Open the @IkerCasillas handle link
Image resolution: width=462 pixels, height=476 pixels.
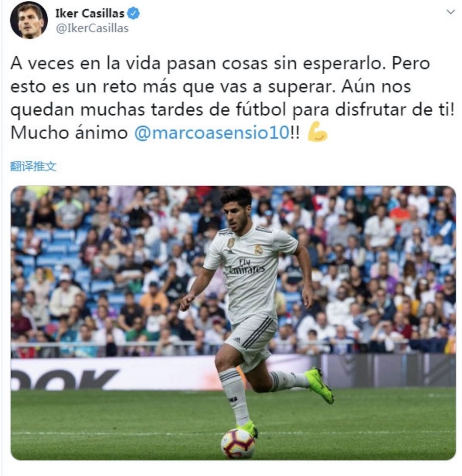(92, 29)
